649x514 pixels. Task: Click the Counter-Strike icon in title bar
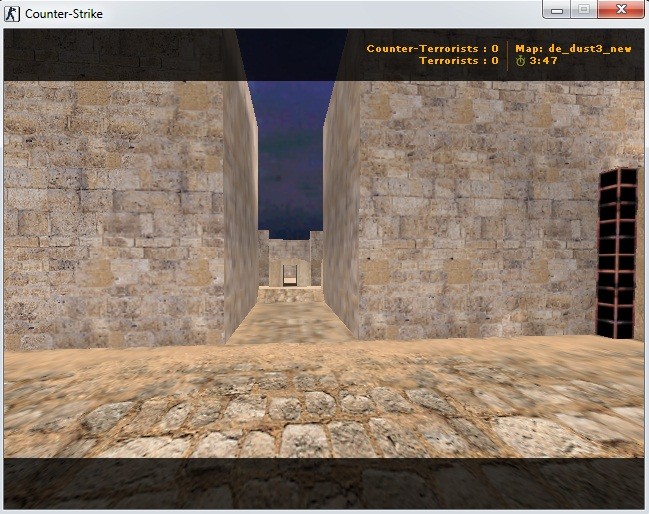point(12,14)
